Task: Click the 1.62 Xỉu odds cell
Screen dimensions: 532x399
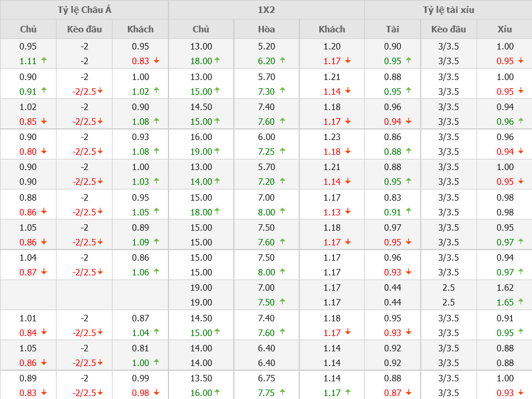Action: pyautogui.click(x=505, y=288)
